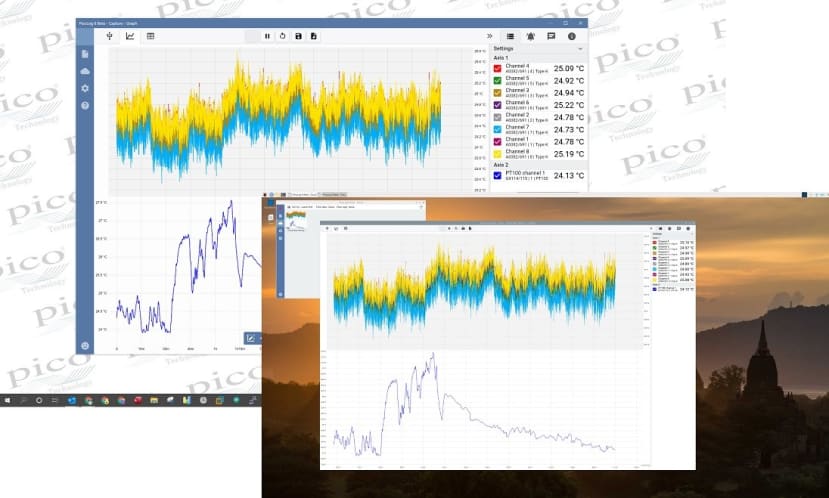This screenshot has width=829, height=498.
Task: Open the info icon in toolbar
Action: (572, 36)
